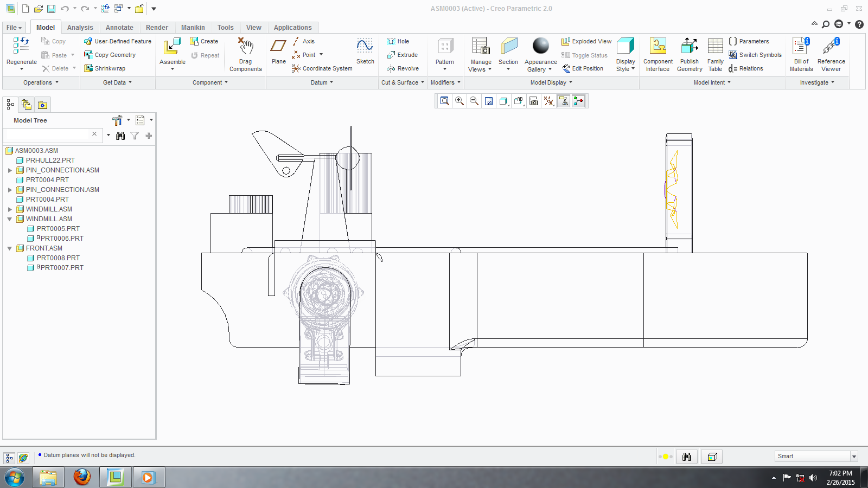Click the Windows Start button
The height and width of the screenshot is (488, 868).
[x=15, y=477]
